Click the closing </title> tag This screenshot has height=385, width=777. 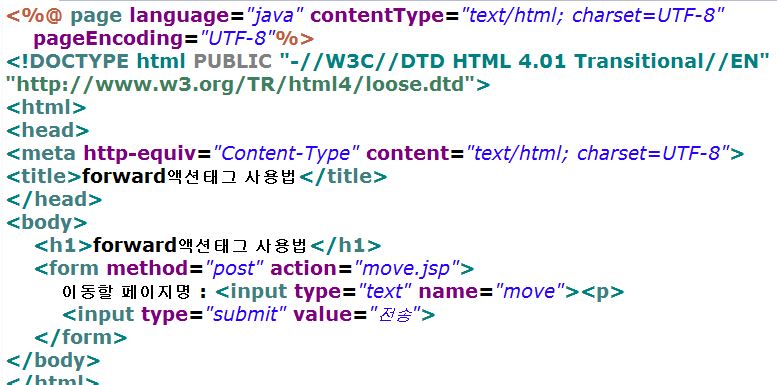pos(343,176)
